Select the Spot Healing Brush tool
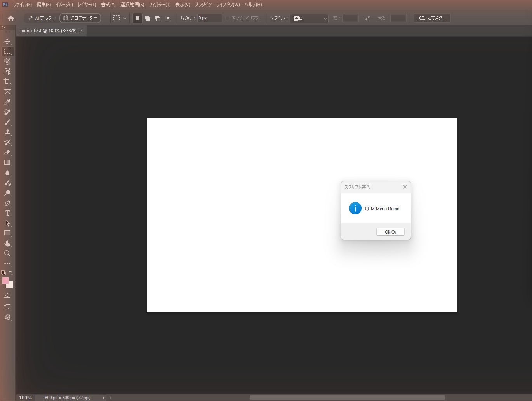532x401 pixels. point(7,112)
